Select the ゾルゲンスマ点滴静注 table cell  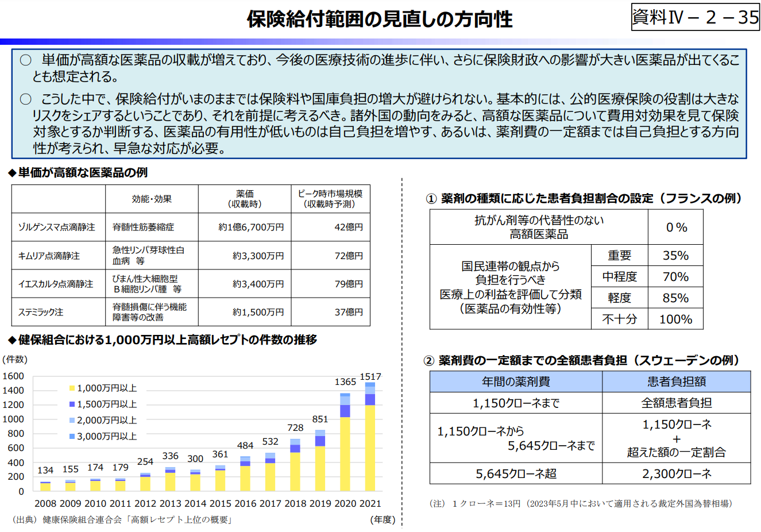coord(58,227)
